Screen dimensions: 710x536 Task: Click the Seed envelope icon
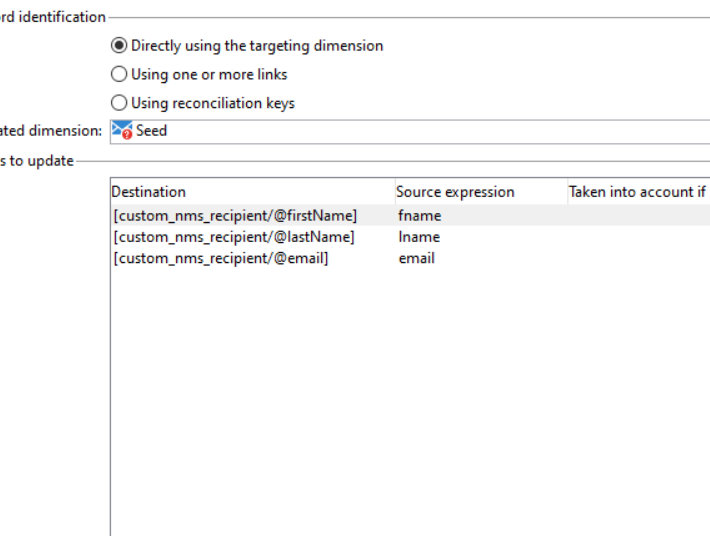(x=122, y=131)
